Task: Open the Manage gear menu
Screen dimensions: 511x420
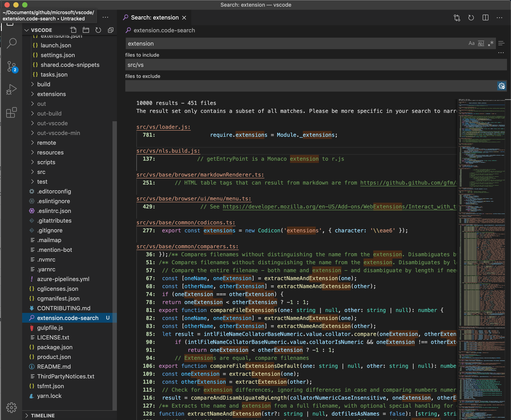Action: point(11,407)
